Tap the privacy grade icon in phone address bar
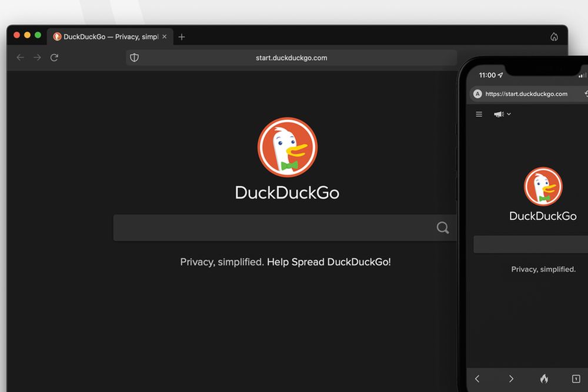This screenshot has height=392, width=588. tap(477, 94)
